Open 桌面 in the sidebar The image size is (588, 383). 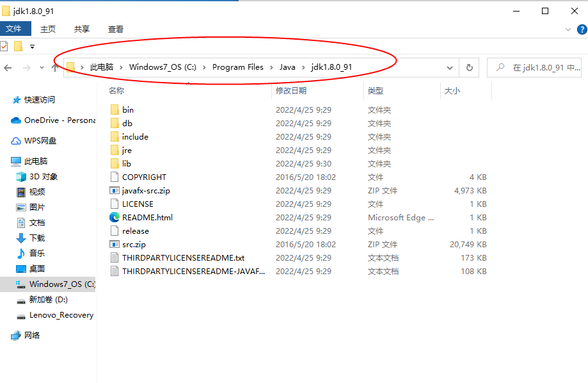[31, 269]
